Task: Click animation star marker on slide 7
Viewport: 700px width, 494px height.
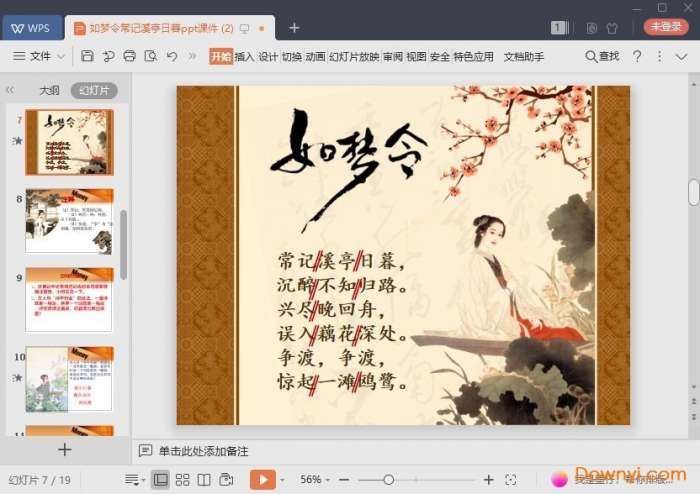Action: [x=18, y=141]
